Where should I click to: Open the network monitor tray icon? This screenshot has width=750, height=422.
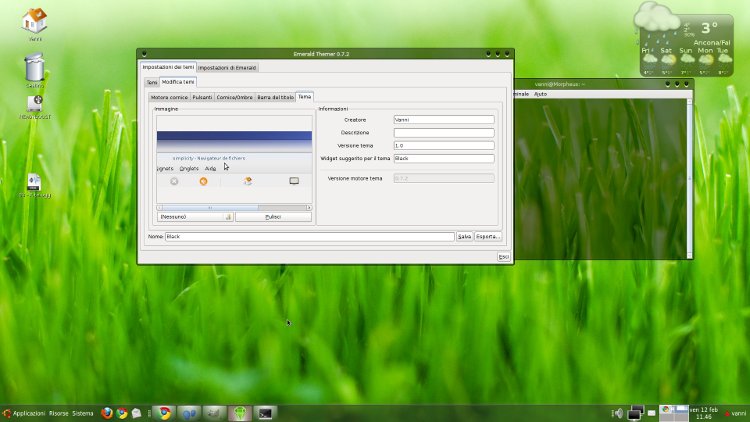pos(635,413)
